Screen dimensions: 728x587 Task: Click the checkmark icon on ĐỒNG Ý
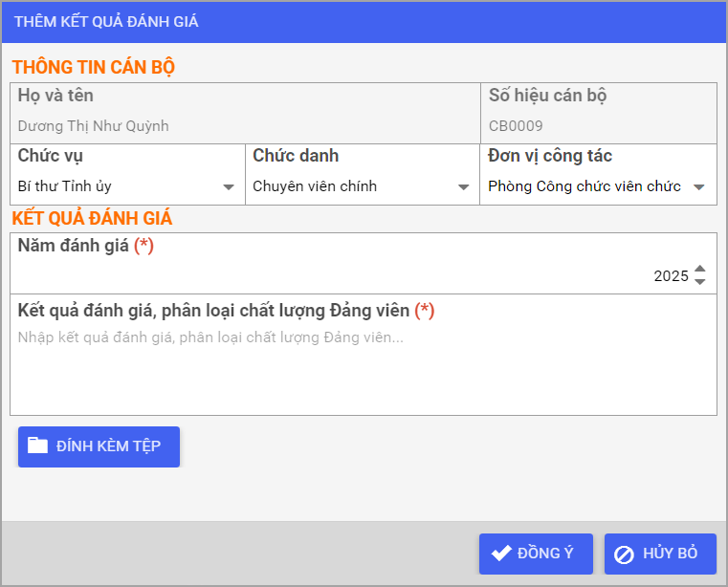click(501, 553)
